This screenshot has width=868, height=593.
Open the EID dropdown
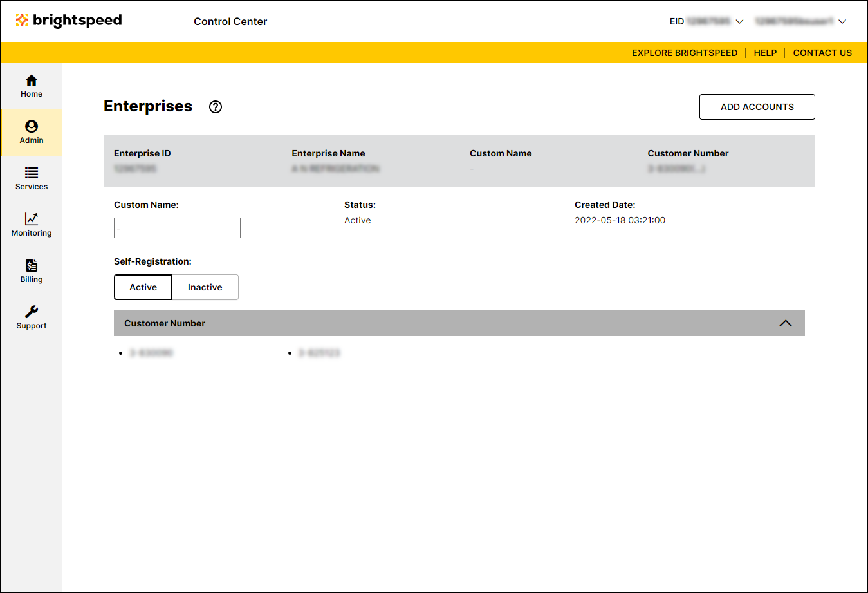coord(706,21)
